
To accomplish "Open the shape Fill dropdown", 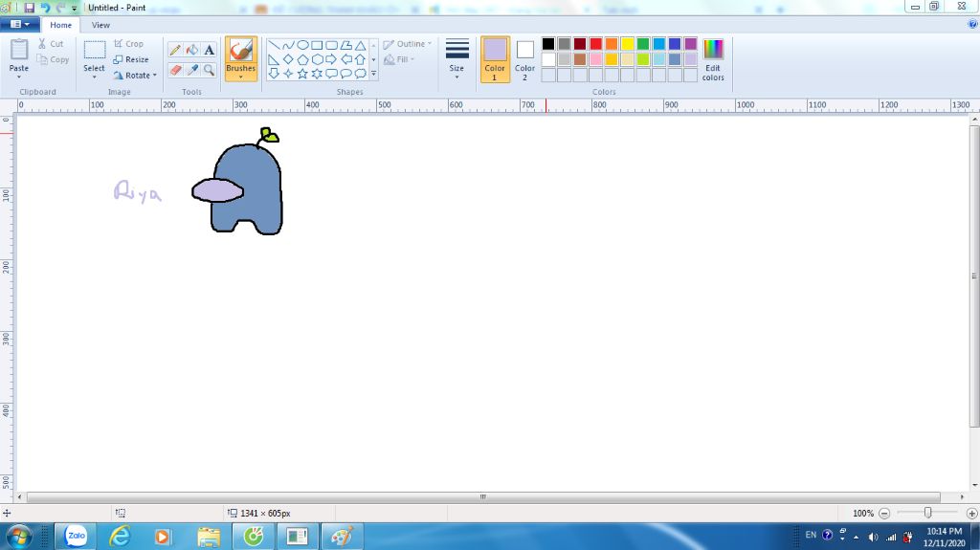I will point(399,59).
